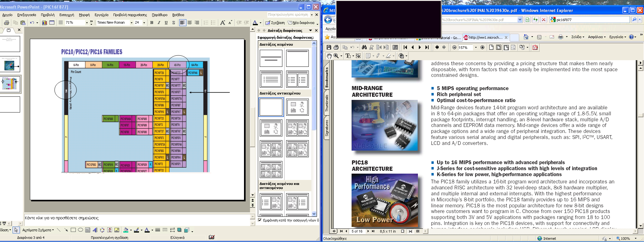The height and width of the screenshot is (242, 644).
Task: Open the font color dropdown arrow in Formatting toolbar
Action: pyautogui.click(x=260, y=23)
